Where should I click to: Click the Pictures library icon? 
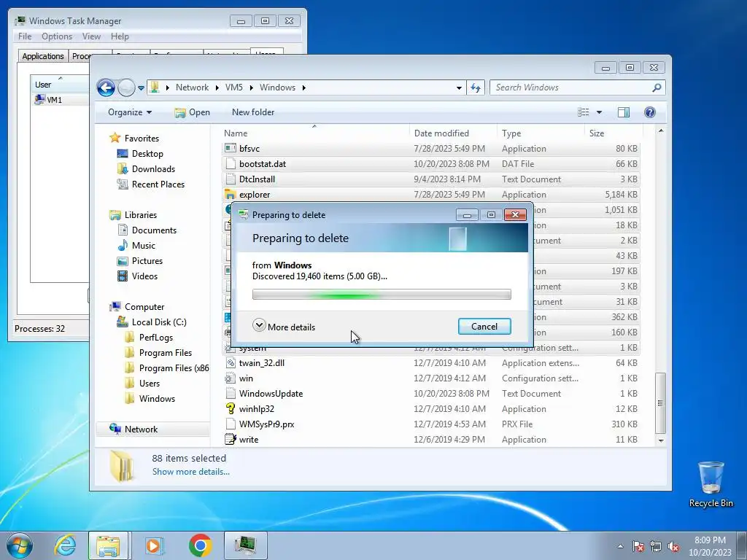point(123,261)
